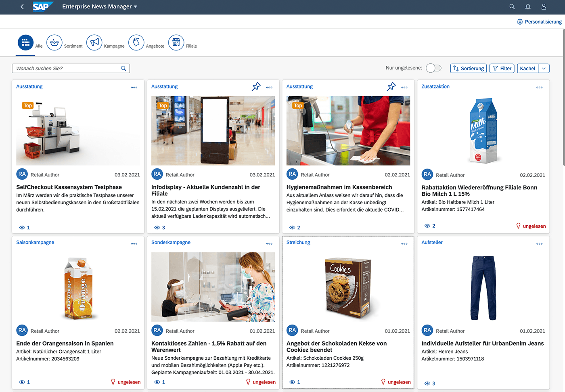This screenshot has height=392, width=565.
Task: Click the Alle grid icon
Action: point(25,42)
